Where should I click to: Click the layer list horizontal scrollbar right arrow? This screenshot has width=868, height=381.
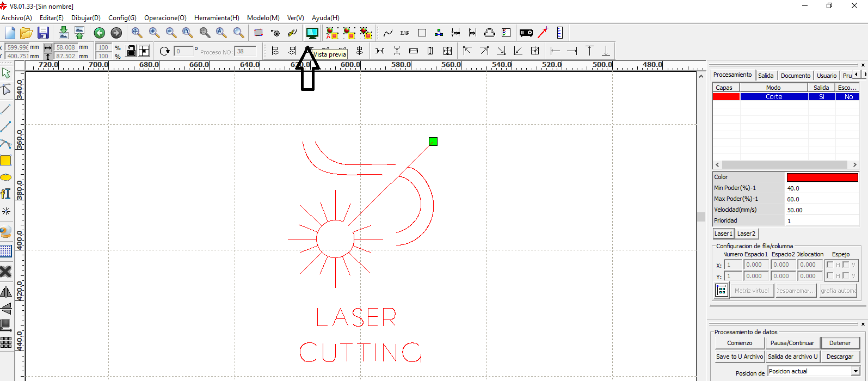pos(854,164)
